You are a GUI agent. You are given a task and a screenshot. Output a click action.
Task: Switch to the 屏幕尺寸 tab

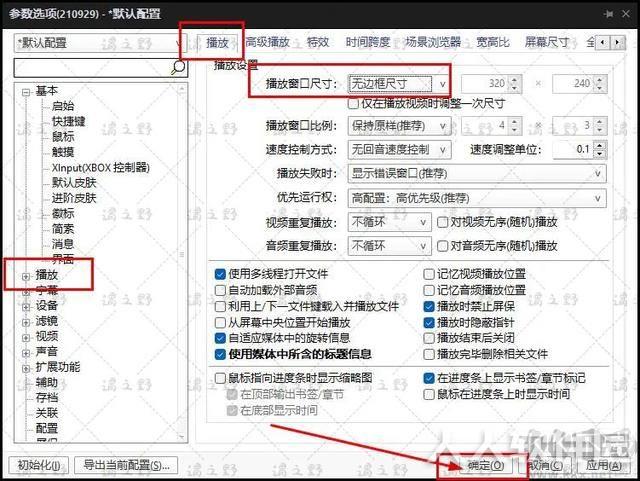coord(547,42)
